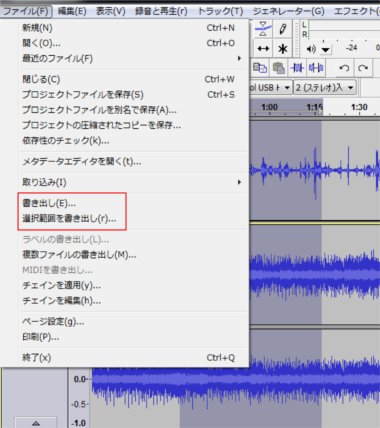Viewport: 380px width, 428px height.
Task: Open the ファイル(F) menu
Action: click(26, 11)
